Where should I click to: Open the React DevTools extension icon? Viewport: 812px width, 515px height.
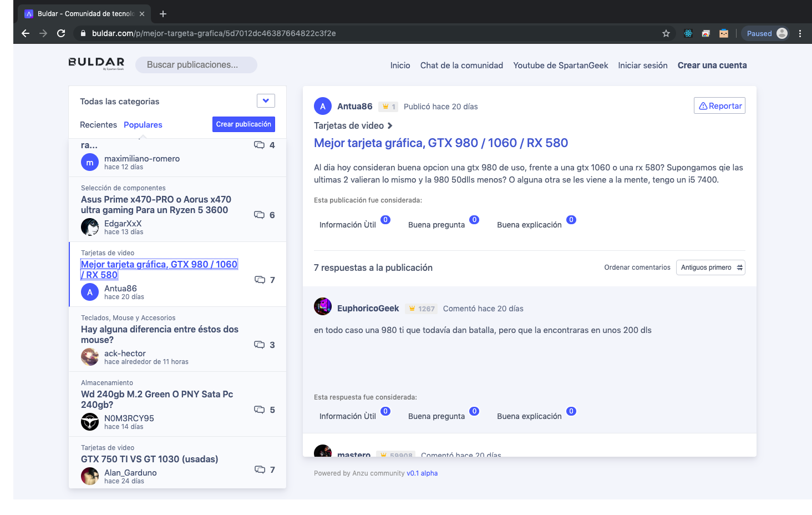point(688,33)
